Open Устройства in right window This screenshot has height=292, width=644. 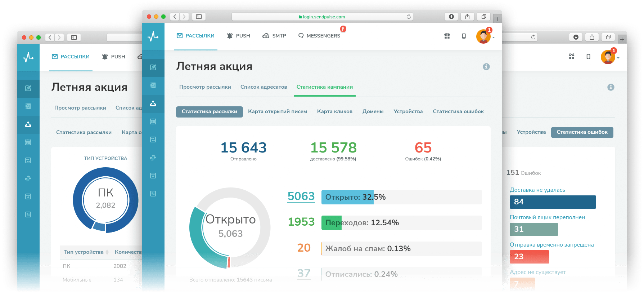coord(531,132)
